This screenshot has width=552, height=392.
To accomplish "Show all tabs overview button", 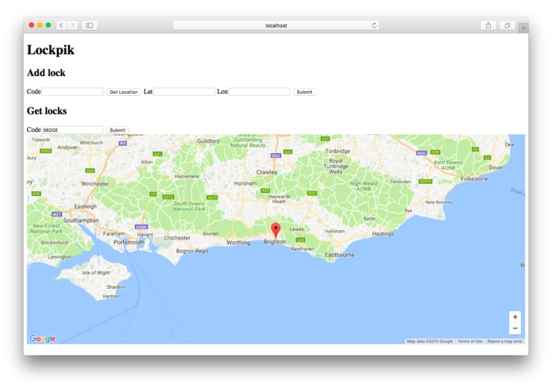I will coord(508,25).
